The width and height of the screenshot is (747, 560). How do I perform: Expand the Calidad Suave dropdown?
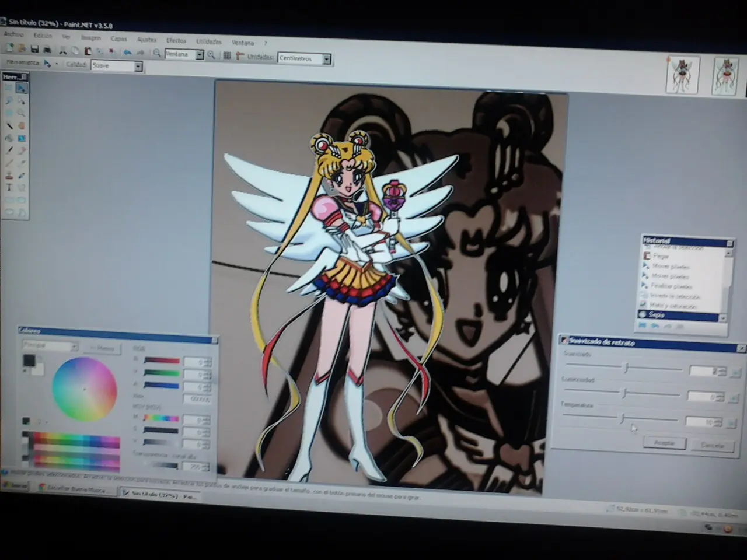117,66
